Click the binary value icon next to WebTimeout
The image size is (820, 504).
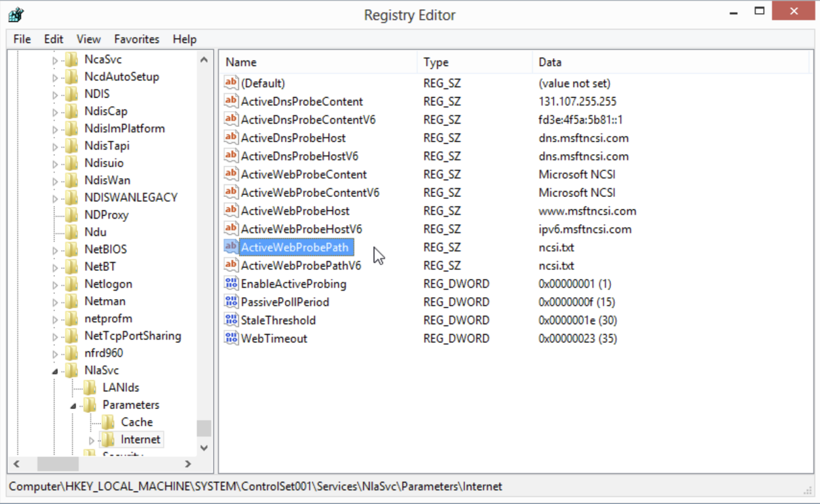(x=231, y=338)
